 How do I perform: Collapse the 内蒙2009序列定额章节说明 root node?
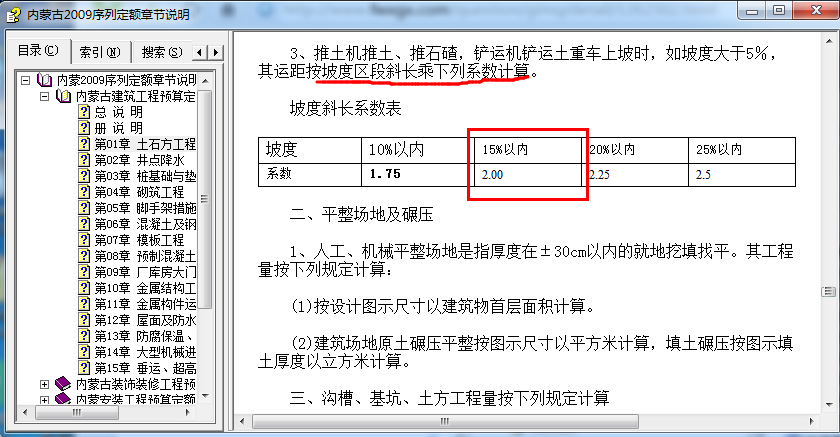(x=25, y=80)
